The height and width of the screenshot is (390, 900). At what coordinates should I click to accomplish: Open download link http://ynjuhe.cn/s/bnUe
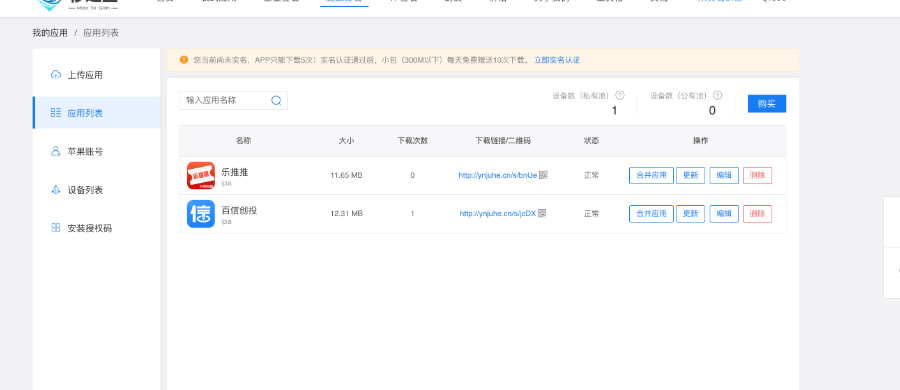point(498,175)
